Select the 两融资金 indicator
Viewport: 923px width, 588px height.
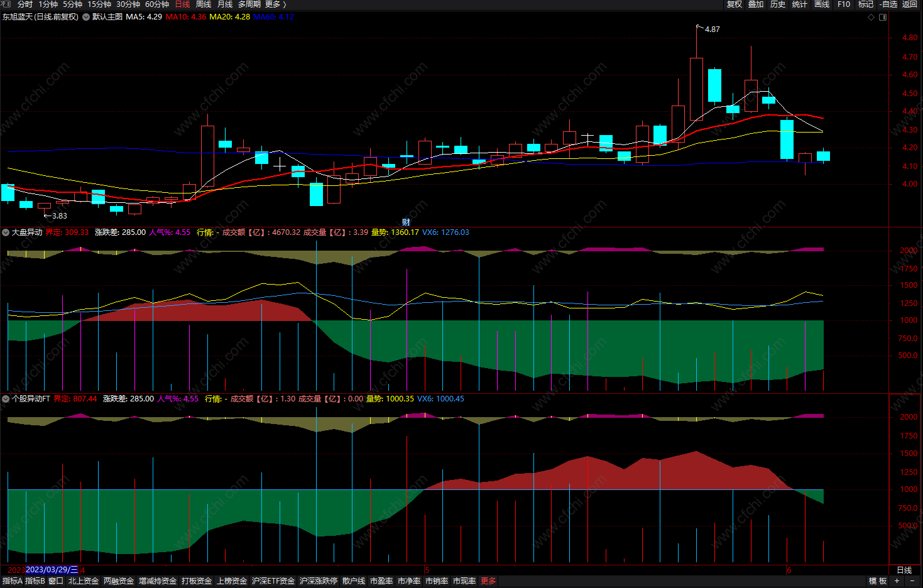(x=119, y=581)
